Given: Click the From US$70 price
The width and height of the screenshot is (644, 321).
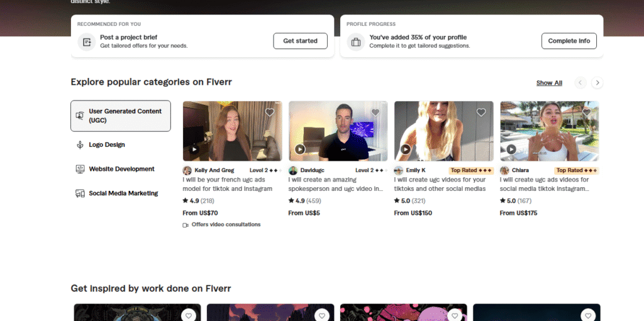Looking at the screenshot, I should click(200, 213).
